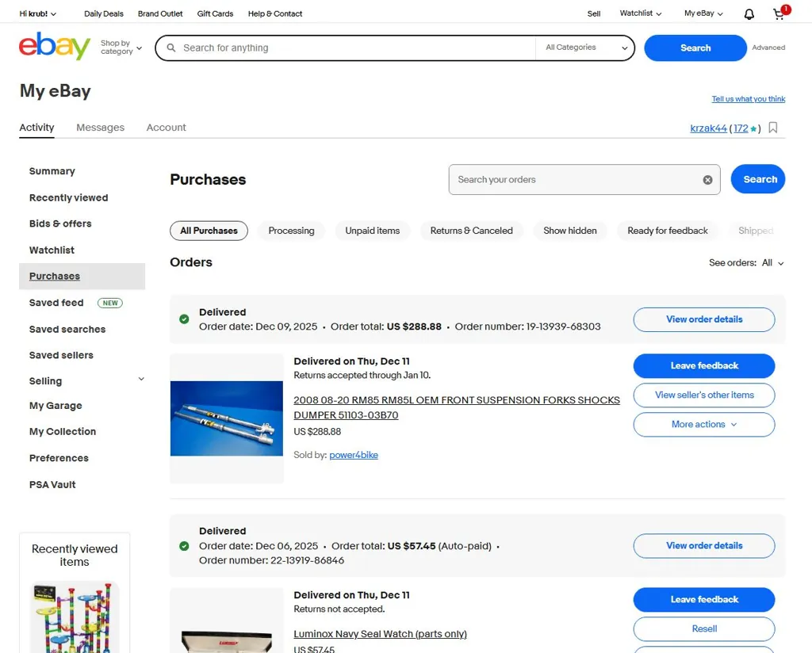Click the feedback star beside score 172
The image size is (812, 653).
coord(753,128)
